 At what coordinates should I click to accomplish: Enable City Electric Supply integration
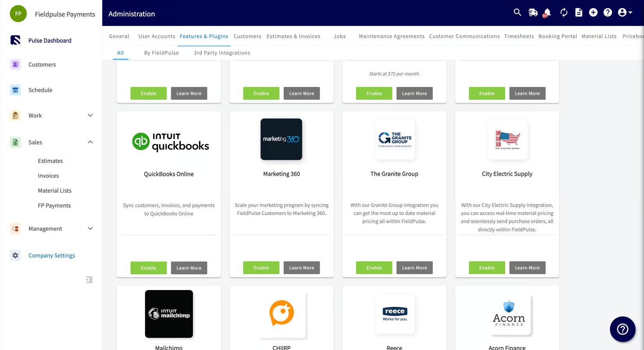pyautogui.click(x=487, y=268)
